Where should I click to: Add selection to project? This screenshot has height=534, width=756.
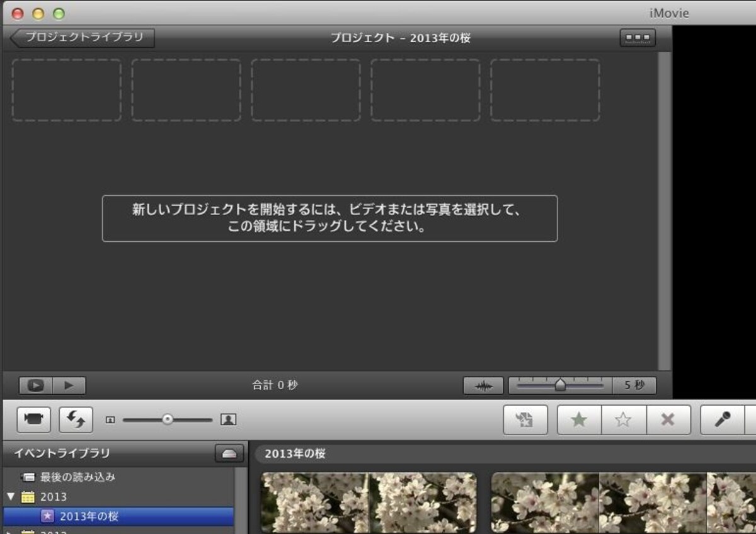(525, 420)
